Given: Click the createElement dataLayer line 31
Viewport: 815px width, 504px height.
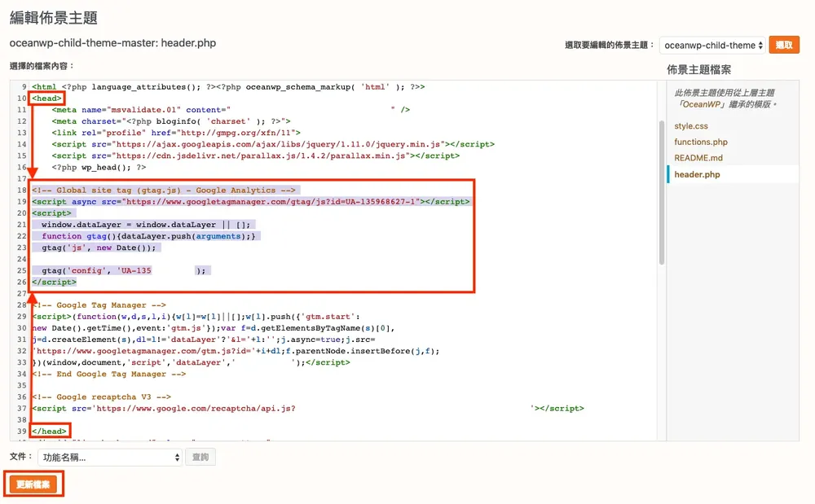Looking at the screenshot, I should (x=203, y=340).
